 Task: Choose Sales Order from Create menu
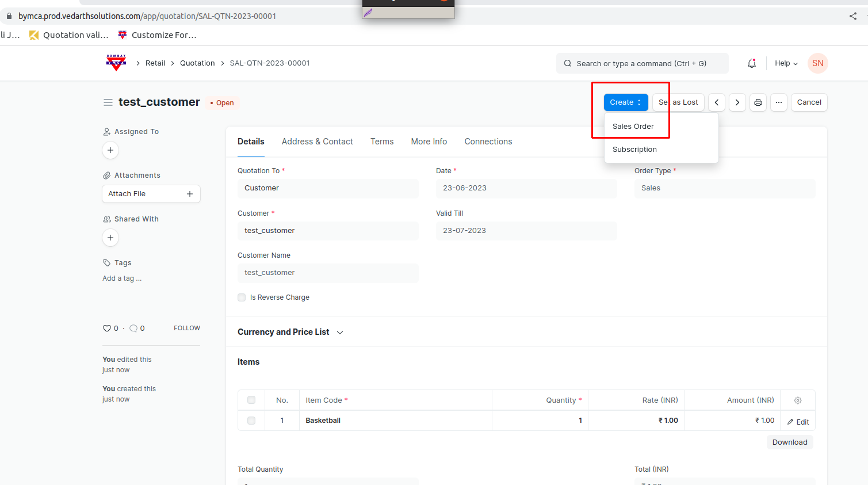(x=633, y=127)
